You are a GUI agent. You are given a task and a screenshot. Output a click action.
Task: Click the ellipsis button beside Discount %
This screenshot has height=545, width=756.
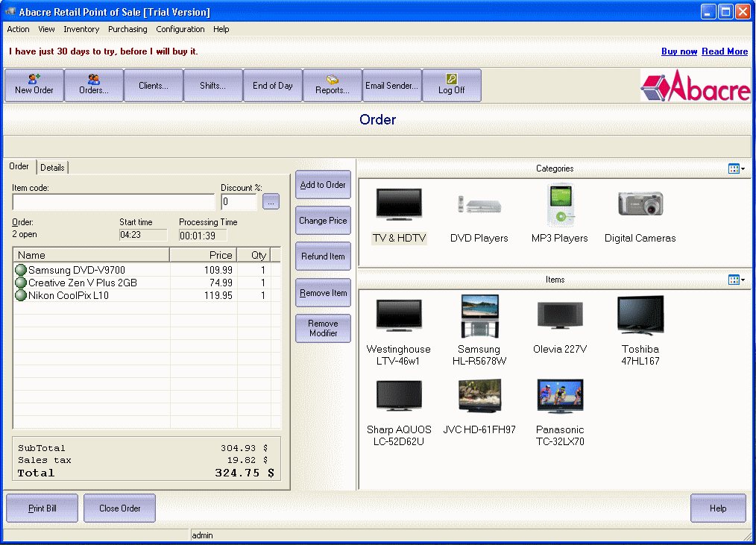(271, 202)
